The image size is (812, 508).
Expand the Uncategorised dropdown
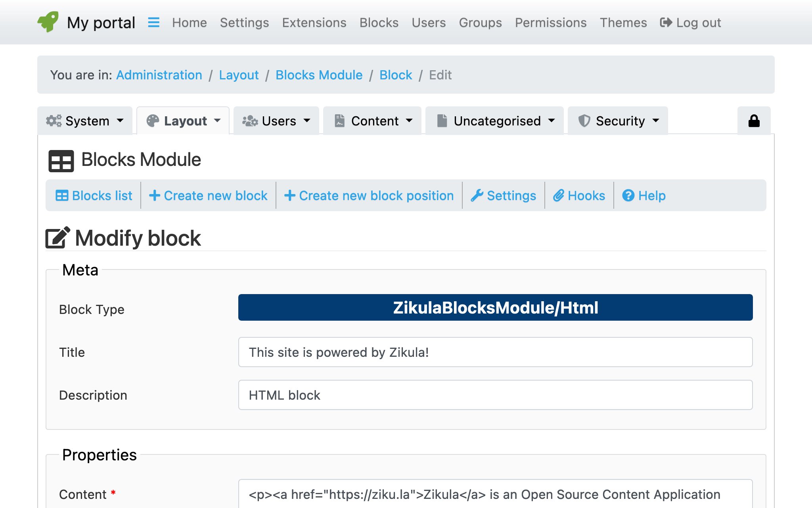(x=495, y=121)
